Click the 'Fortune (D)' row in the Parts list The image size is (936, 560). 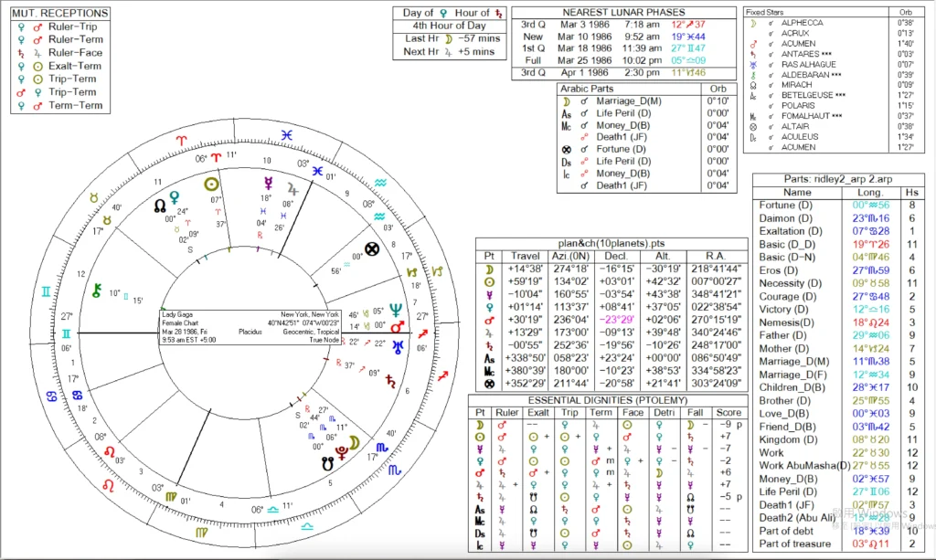pyautogui.click(x=785, y=206)
